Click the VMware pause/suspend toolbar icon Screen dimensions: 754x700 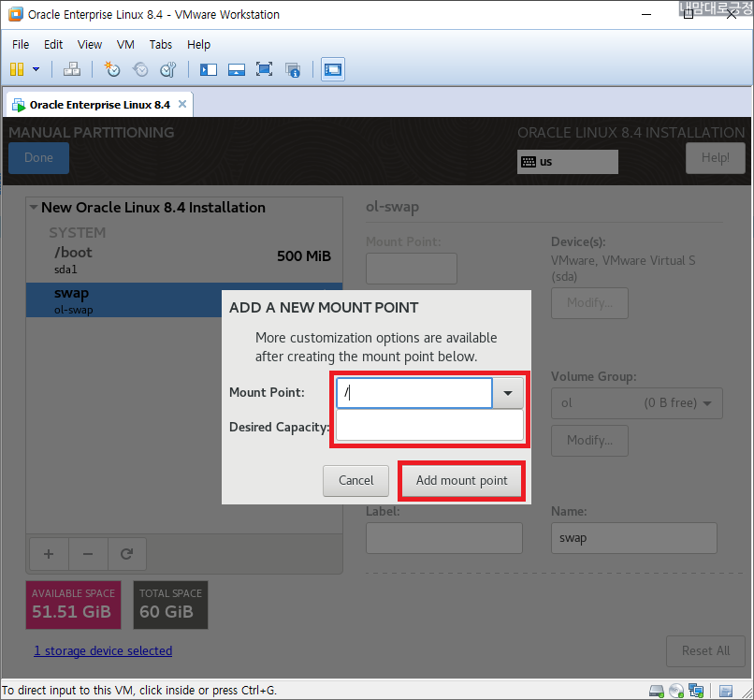tap(17, 69)
